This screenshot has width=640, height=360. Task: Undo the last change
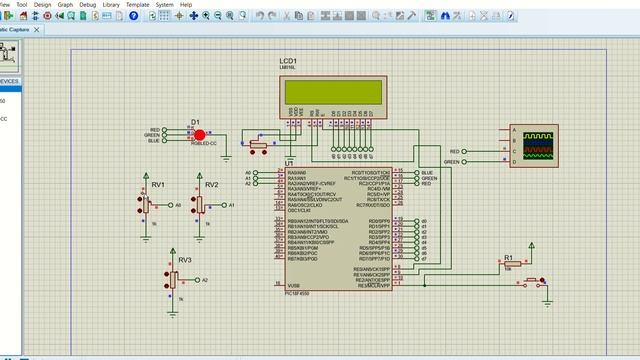[x=260, y=16]
